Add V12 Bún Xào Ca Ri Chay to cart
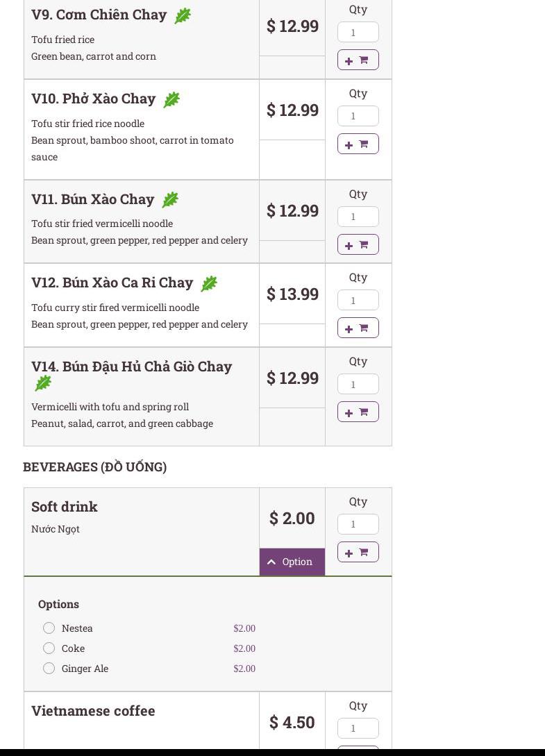545x756 pixels. coord(358,328)
